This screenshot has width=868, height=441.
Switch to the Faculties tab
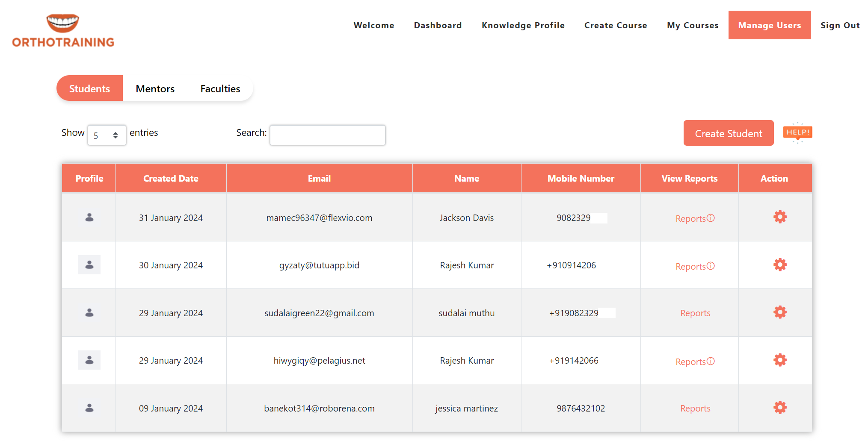point(220,89)
